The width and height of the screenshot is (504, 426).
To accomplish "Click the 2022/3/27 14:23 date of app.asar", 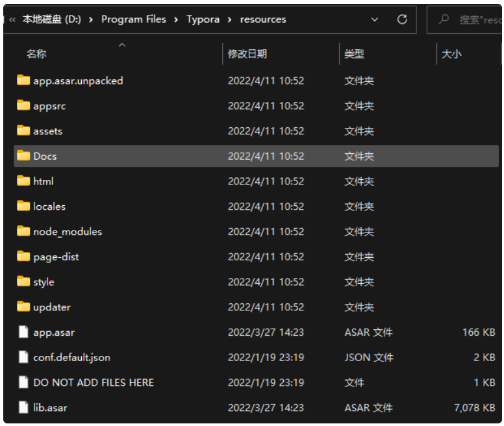I will (266, 332).
